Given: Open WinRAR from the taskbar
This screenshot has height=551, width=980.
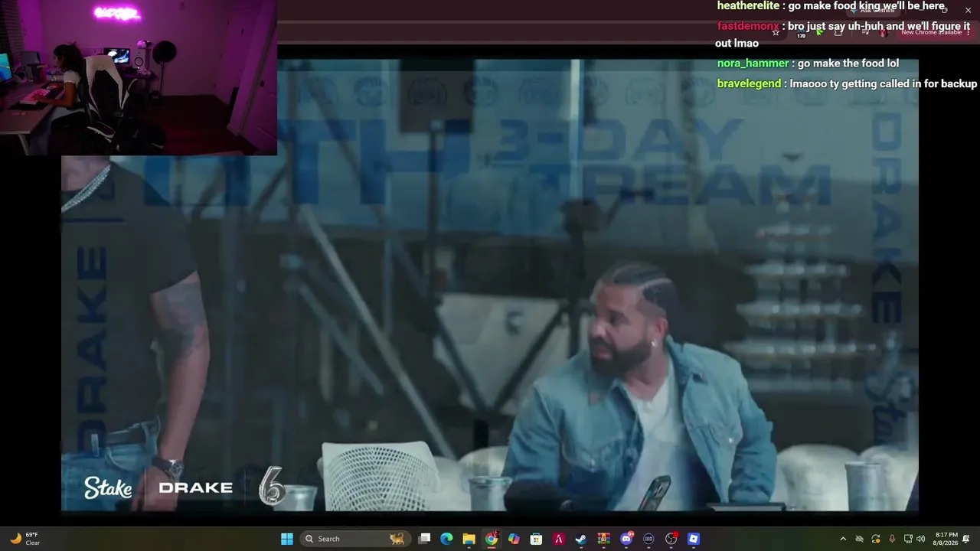Looking at the screenshot, I should 603,539.
